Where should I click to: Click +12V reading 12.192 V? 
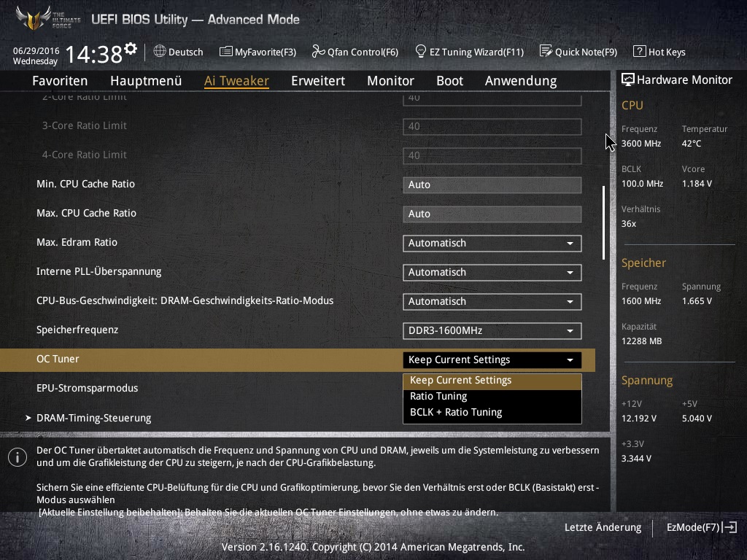click(x=638, y=418)
